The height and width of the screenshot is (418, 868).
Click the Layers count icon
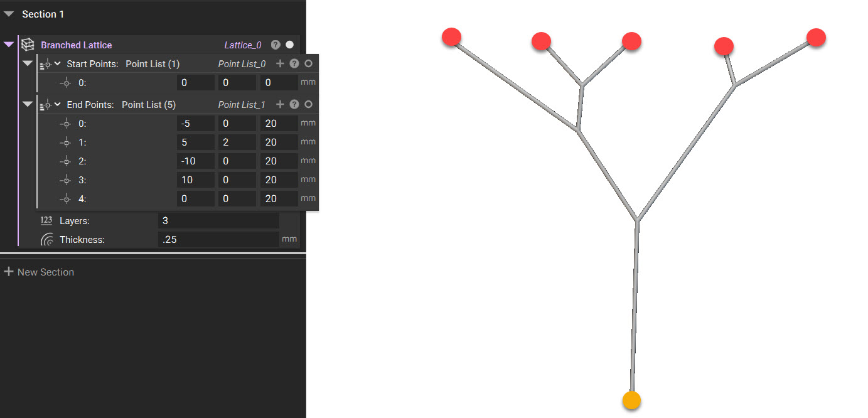pyautogui.click(x=46, y=220)
